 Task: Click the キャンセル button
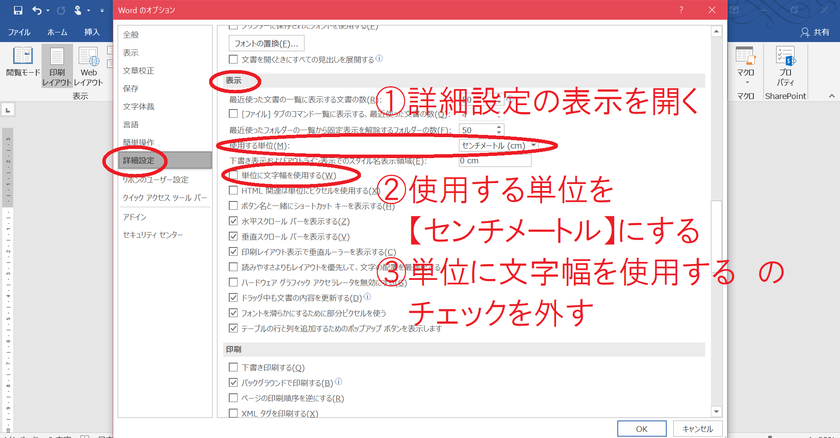coord(697,429)
